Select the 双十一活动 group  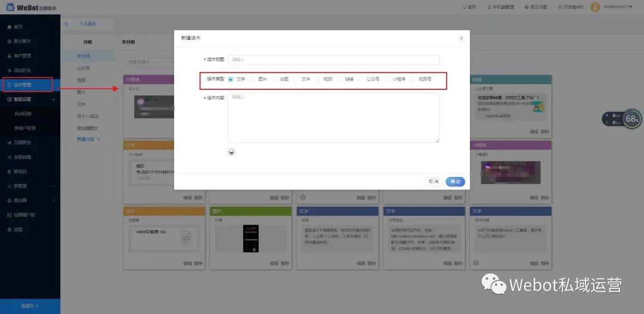88,116
